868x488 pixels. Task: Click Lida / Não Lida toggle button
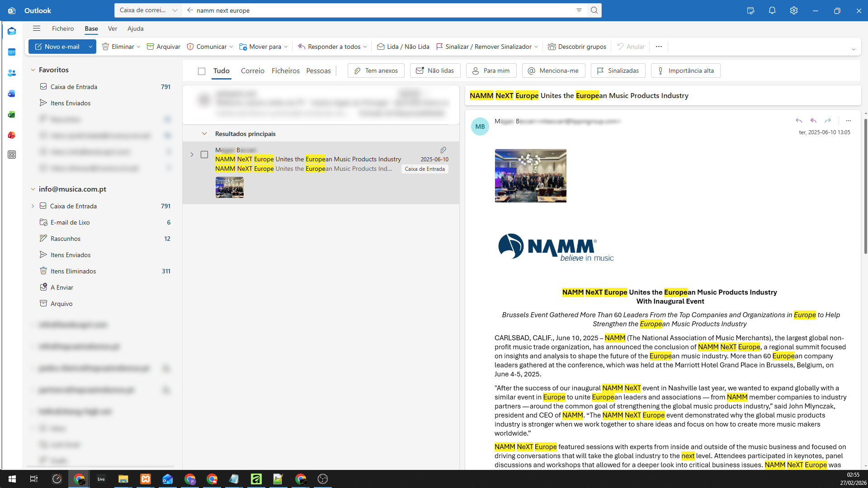coord(403,47)
